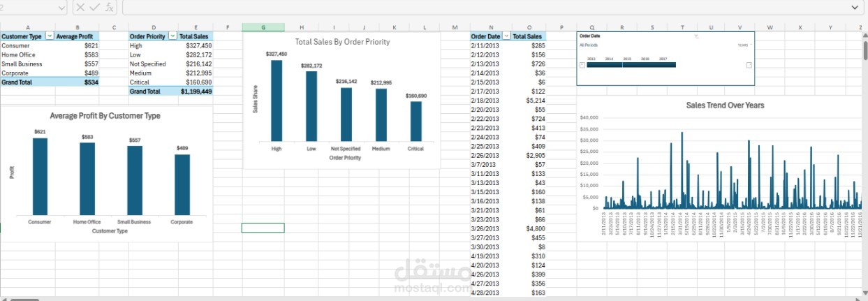Click the timeline's left scroll arrow
The height and width of the screenshot is (301, 868).
pyautogui.click(x=582, y=65)
